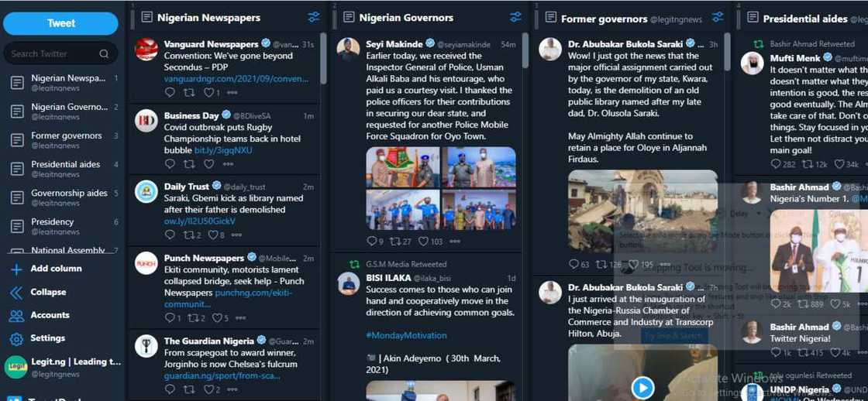Collapse the sidebar navigation
Image resolution: width=868 pixels, height=401 pixels.
pyautogui.click(x=16, y=293)
